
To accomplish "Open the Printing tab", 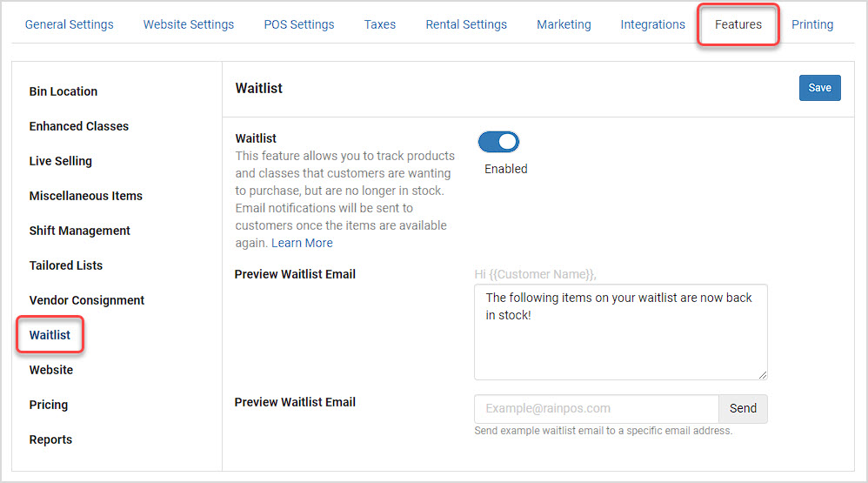I will click(x=812, y=24).
